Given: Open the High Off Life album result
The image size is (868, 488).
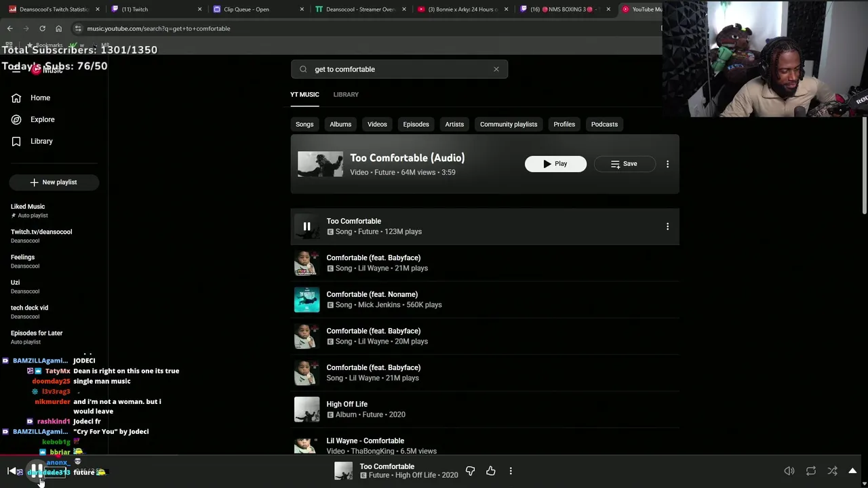Looking at the screenshot, I should (485, 409).
